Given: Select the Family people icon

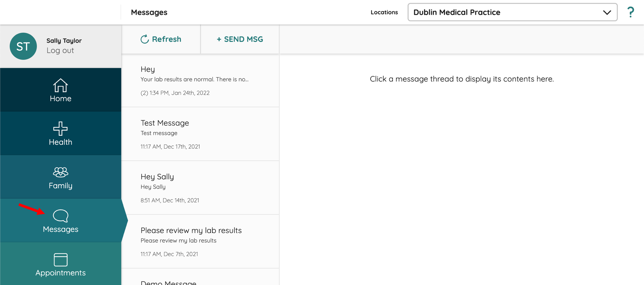Looking at the screenshot, I should [x=60, y=172].
